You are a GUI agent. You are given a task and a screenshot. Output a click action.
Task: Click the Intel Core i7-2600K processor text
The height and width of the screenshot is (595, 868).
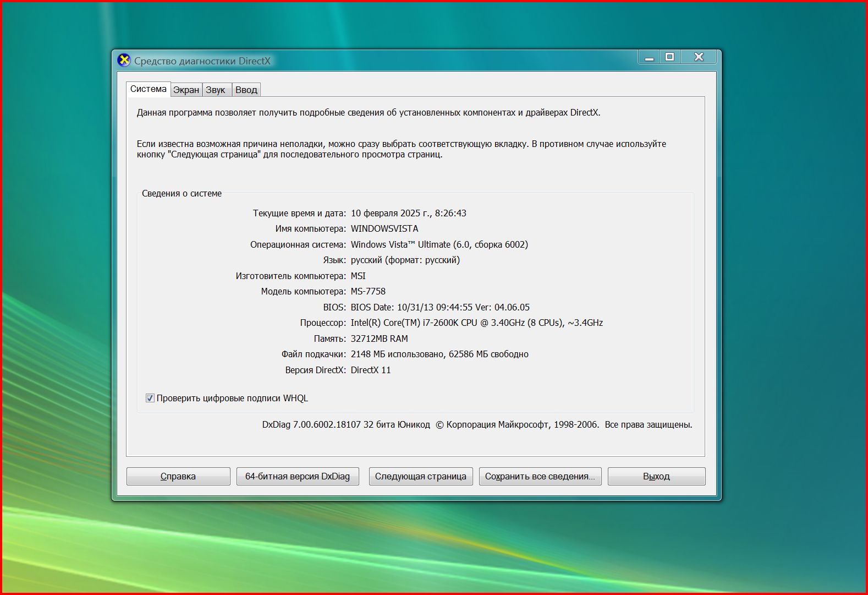[x=476, y=323]
